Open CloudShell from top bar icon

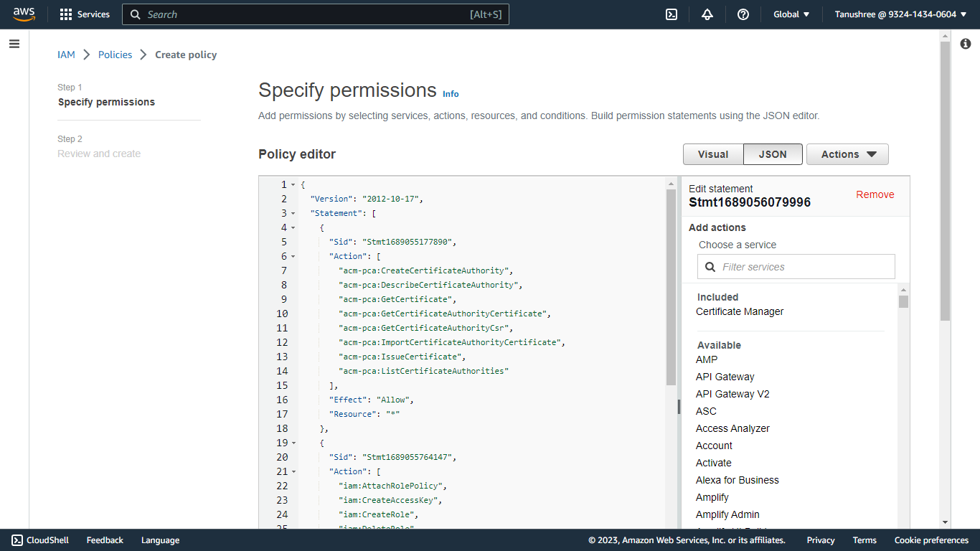pyautogui.click(x=672, y=14)
